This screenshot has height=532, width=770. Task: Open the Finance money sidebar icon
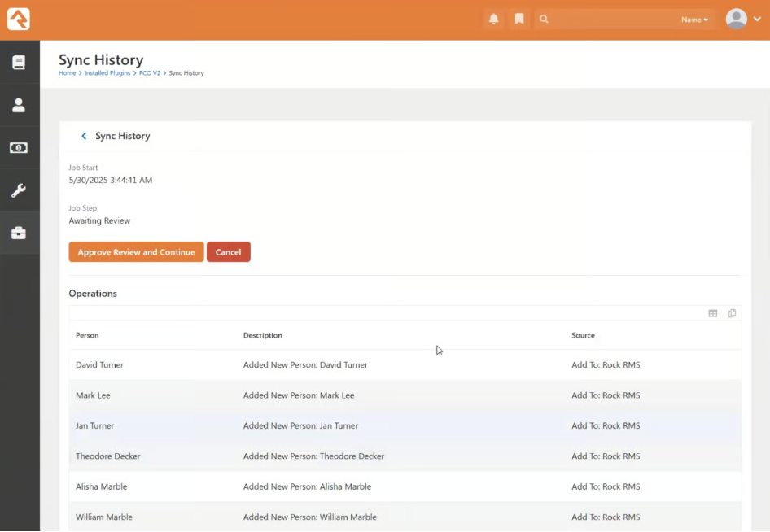(x=19, y=148)
